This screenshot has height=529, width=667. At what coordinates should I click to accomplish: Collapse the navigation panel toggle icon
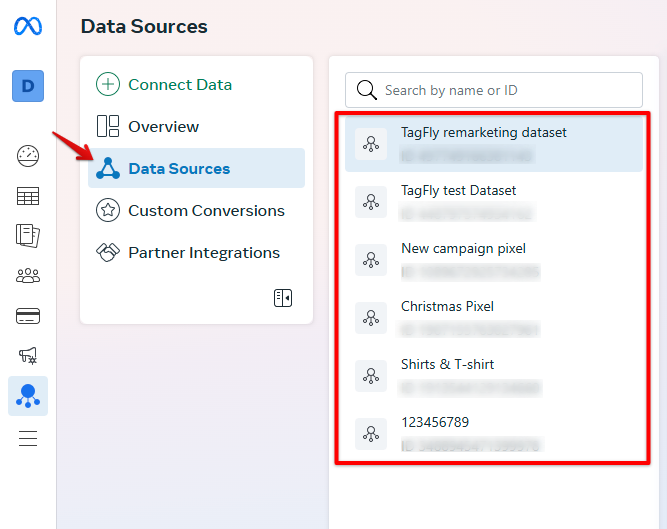283,298
